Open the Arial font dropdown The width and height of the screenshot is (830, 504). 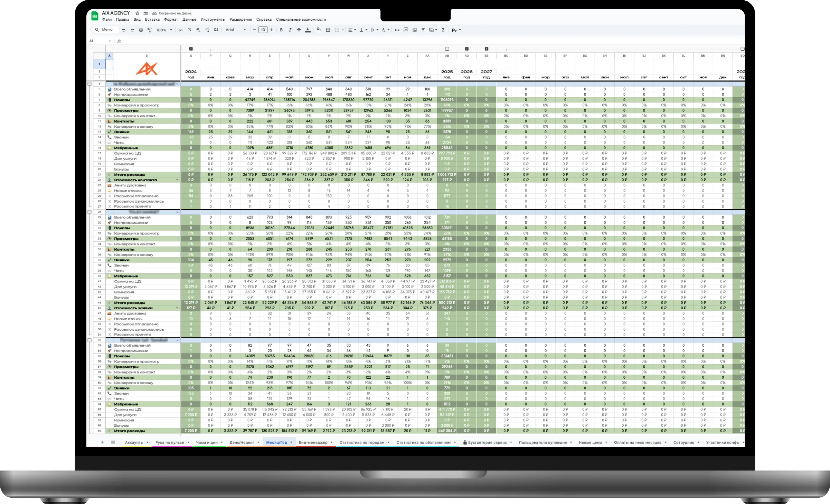tap(236, 30)
